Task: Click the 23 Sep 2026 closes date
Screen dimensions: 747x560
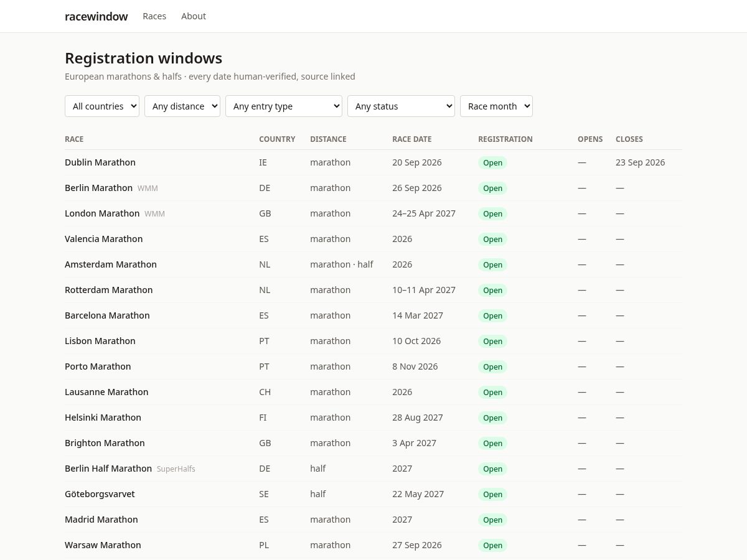Action: coord(640,162)
